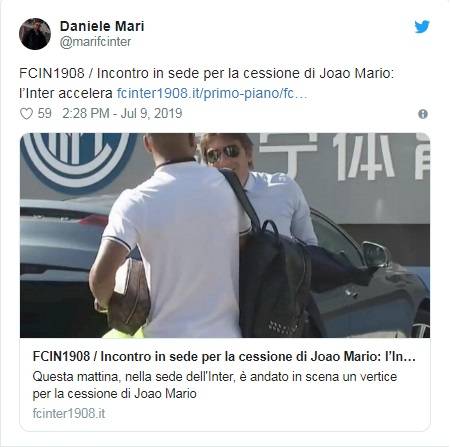Click the card description starting Questa mattina
This screenshot has width=451, height=447.
(215, 385)
